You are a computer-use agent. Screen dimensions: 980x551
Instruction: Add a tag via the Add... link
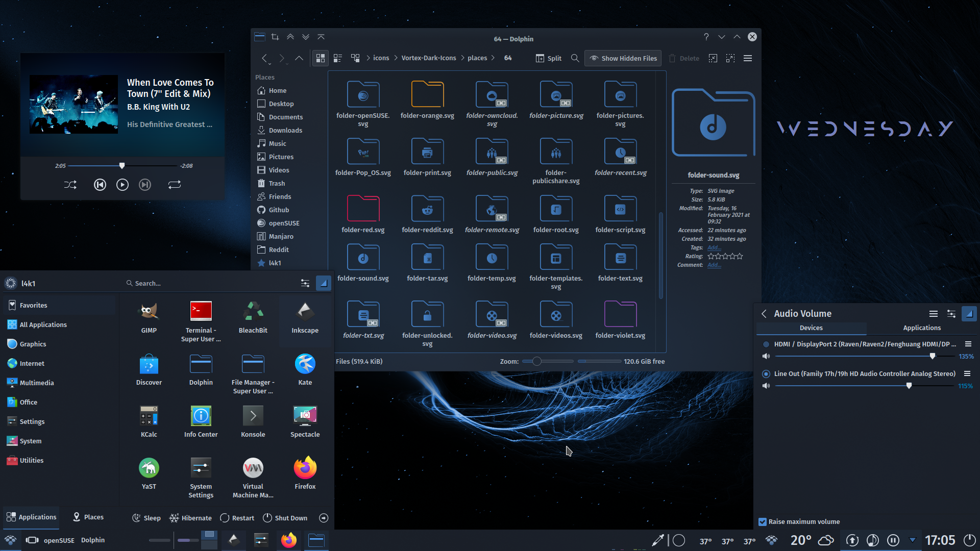[x=714, y=247]
